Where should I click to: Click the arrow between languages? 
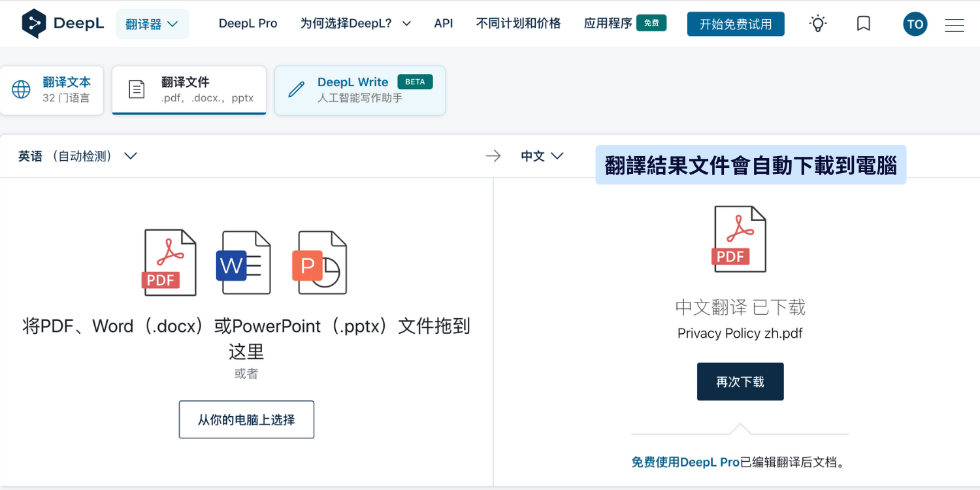pyautogui.click(x=493, y=156)
